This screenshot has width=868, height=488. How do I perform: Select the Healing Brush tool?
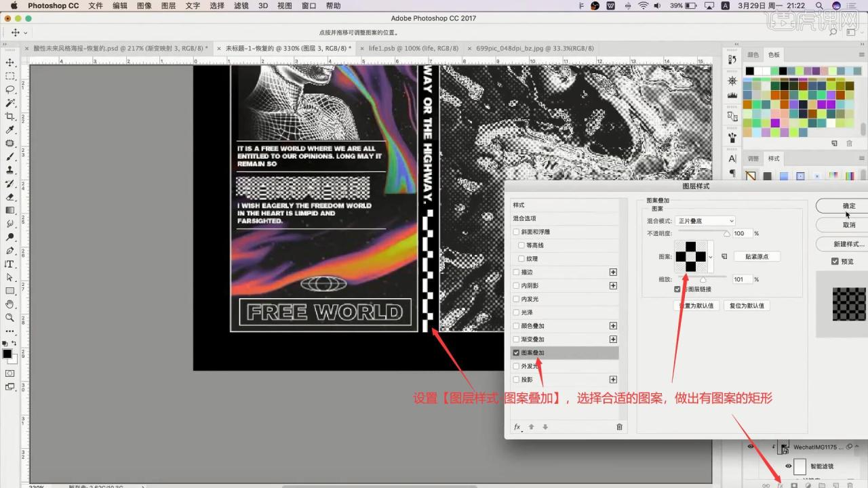(10, 143)
